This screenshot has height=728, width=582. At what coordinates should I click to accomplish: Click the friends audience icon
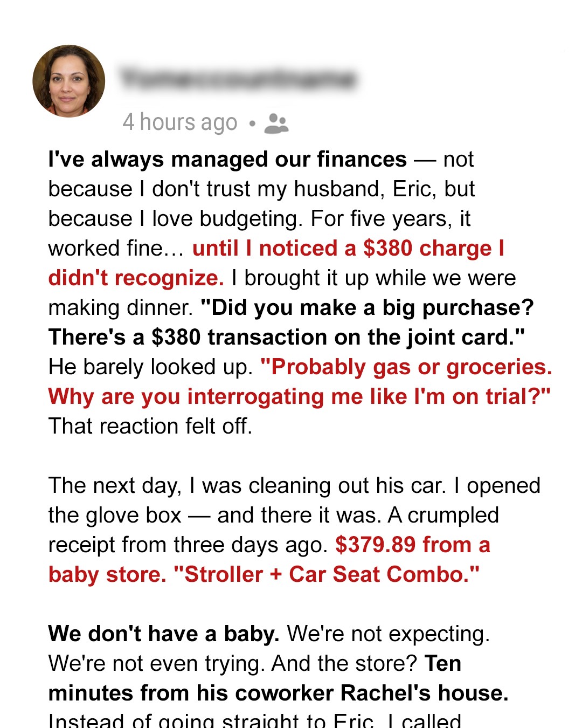(276, 123)
